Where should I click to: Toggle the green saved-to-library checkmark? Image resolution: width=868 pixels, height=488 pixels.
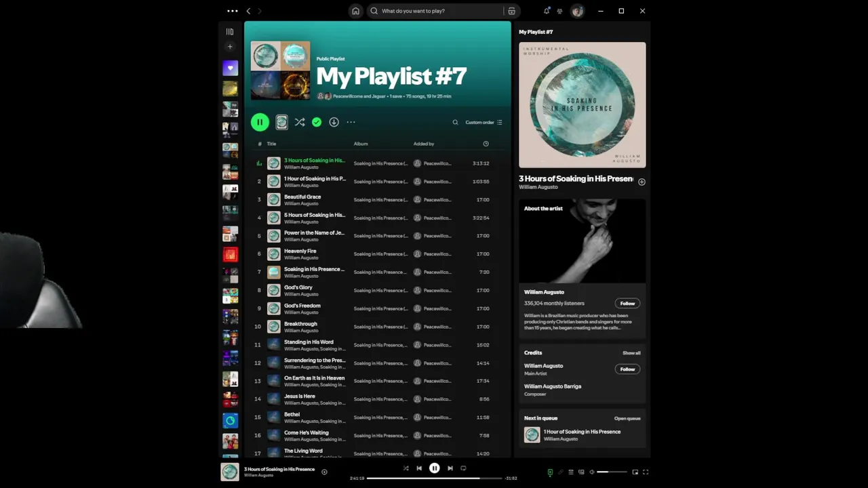(x=317, y=122)
